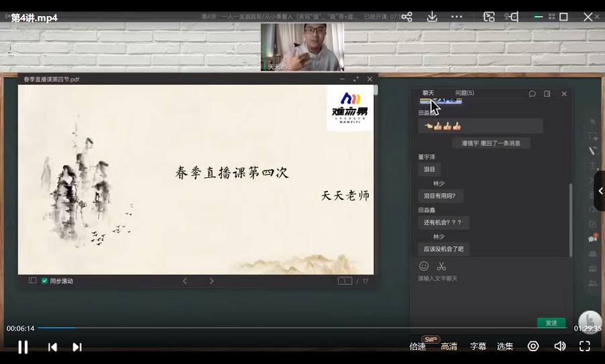The height and width of the screenshot is (364, 605).
Task: Open the 高清 video quality selector
Action: click(449, 347)
